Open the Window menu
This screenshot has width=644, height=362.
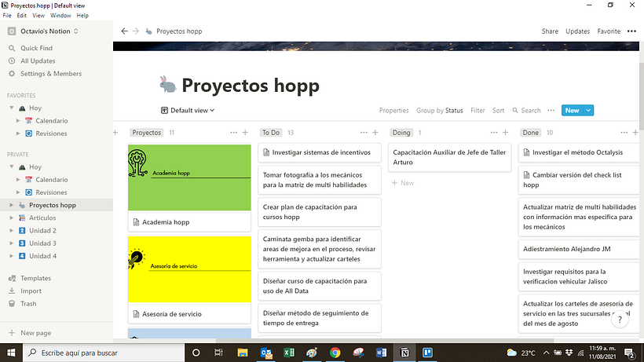[x=60, y=15]
